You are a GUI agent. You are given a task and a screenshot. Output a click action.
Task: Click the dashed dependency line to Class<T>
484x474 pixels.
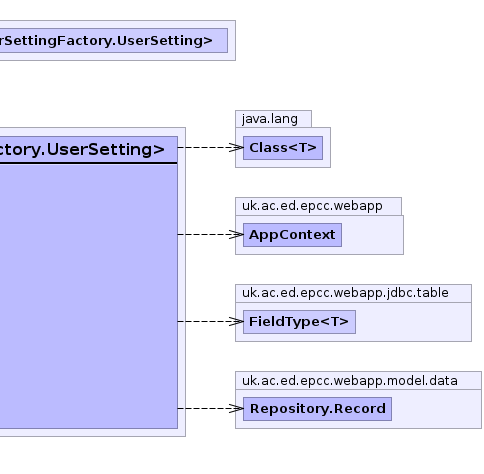[x=203, y=147]
